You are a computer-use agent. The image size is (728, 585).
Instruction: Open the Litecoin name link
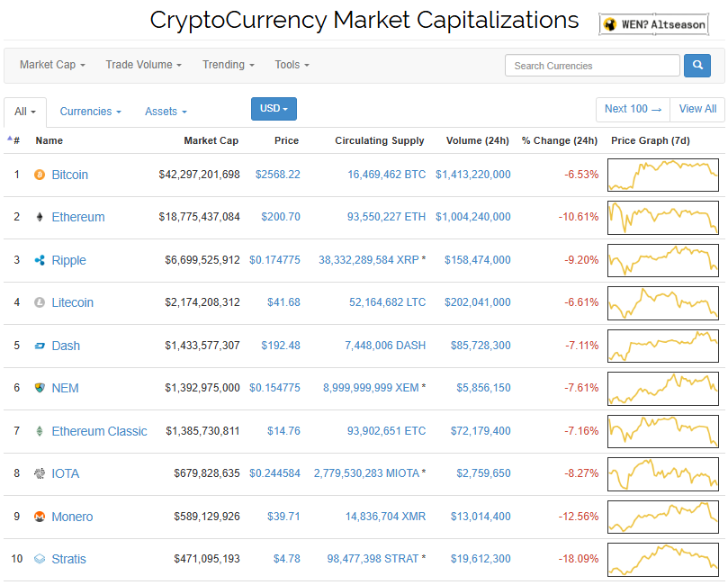click(72, 302)
